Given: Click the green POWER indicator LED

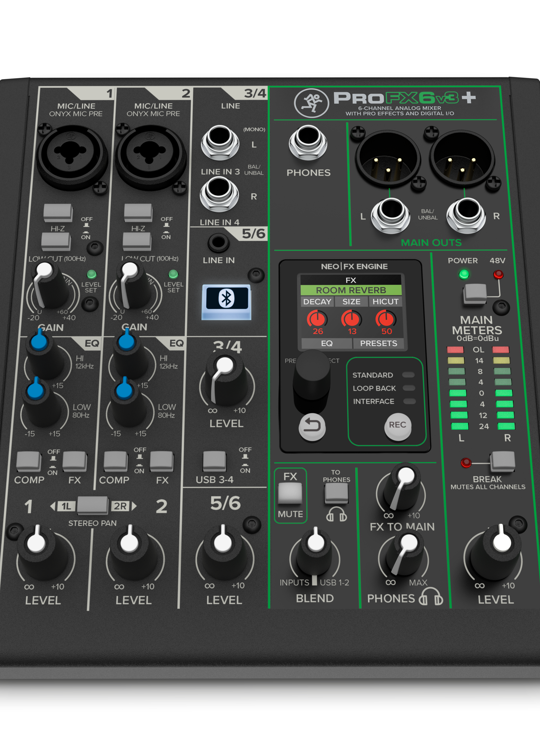Looking at the screenshot, I should [464, 274].
